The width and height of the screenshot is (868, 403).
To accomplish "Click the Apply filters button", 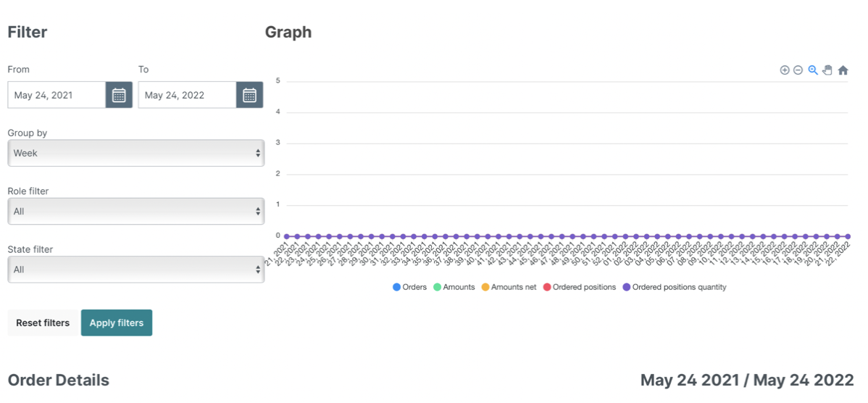I will click(117, 323).
